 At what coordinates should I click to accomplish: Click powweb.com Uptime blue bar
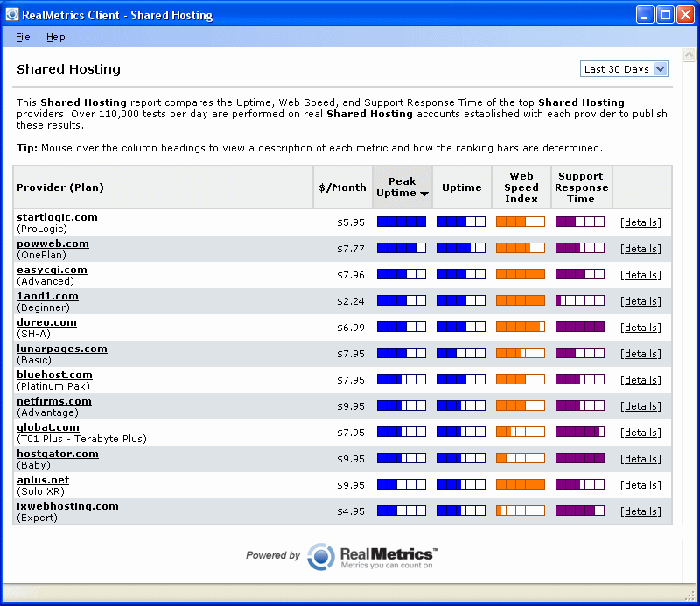(461, 248)
